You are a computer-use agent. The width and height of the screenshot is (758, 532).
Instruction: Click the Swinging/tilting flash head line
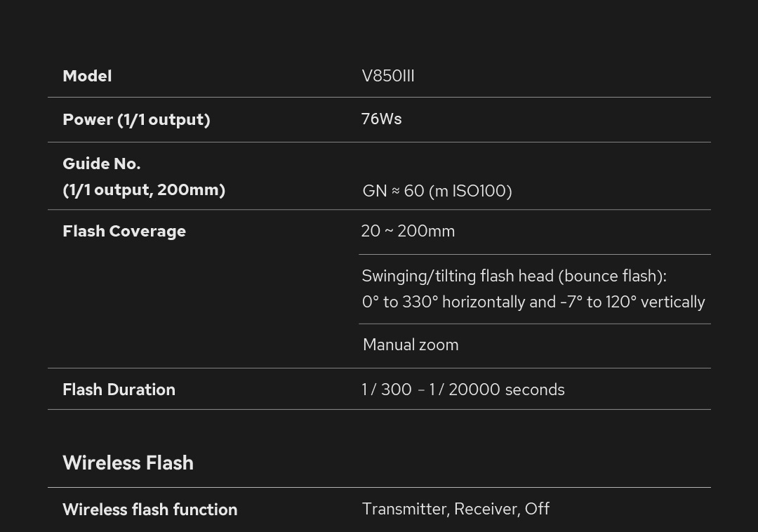514,276
